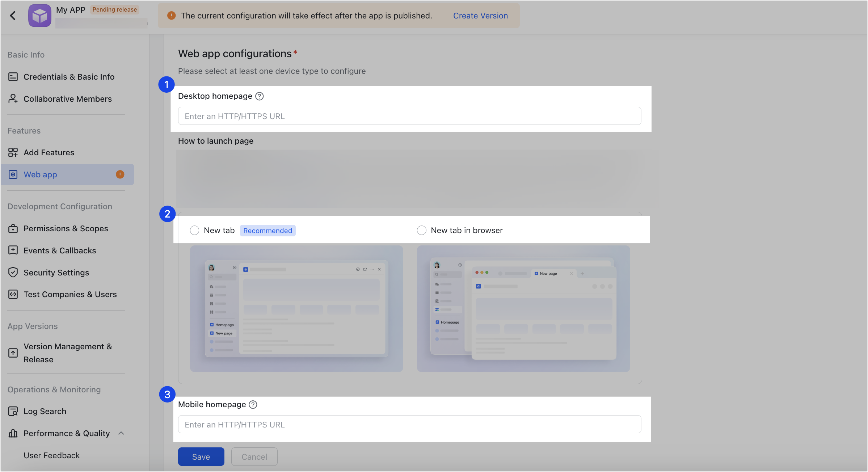868x472 pixels.
Task: Click the Mobile homepage URL field
Action: click(410, 424)
